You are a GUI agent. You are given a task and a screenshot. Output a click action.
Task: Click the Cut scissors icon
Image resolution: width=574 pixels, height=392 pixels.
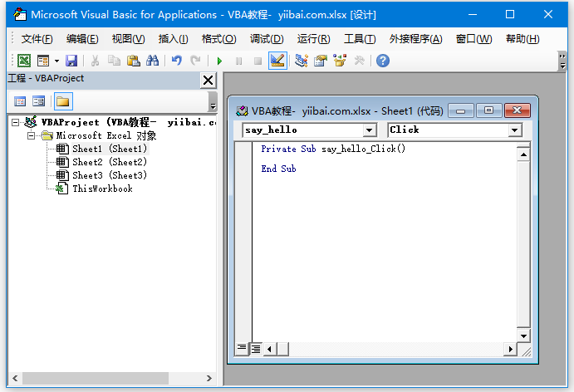pyautogui.click(x=96, y=61)
